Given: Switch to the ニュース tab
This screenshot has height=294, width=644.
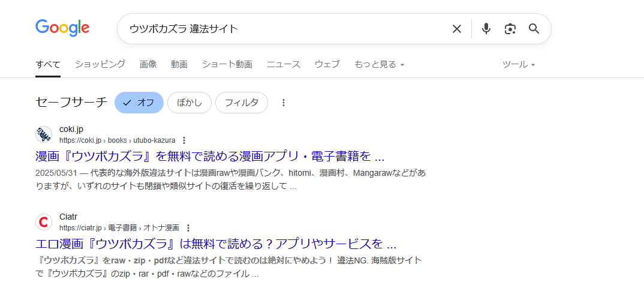Looking at the screenshot, I should coord(284,65).
